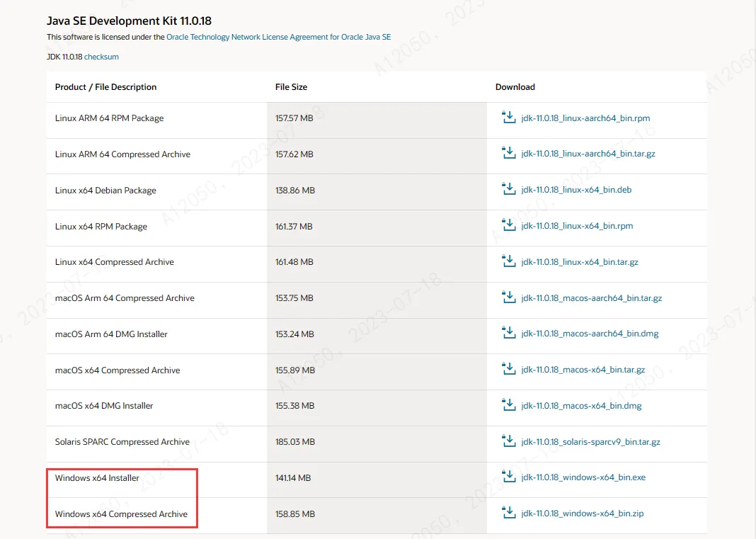Select the macOS Arm 64 Compressed Archive label
Viewport: 756px width, 539px height.
click(125, 298)
